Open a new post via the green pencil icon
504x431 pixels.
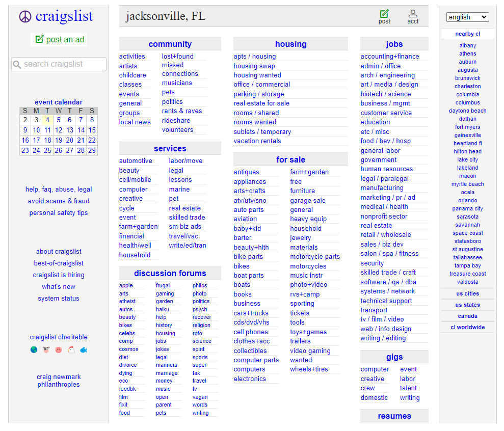click(385, 13)
